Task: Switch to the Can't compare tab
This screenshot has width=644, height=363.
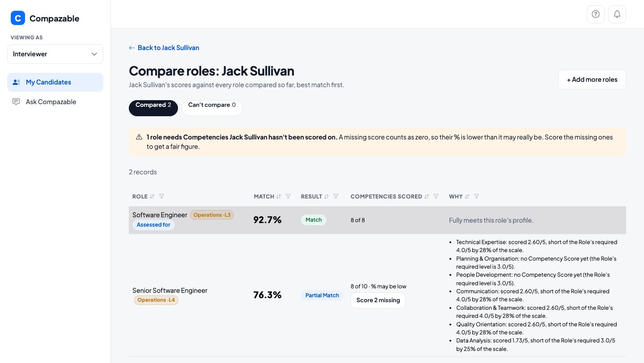Action: 212,108
